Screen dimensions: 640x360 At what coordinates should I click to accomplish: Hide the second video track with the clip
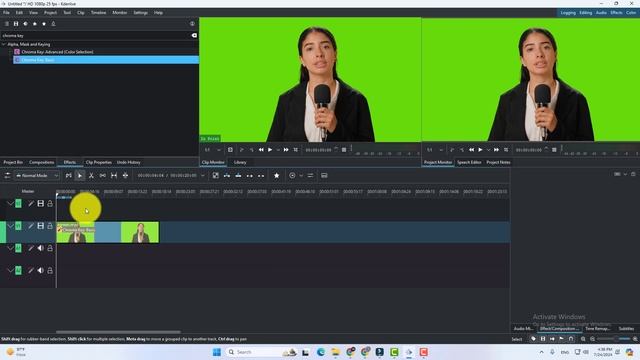(x=41, y=226)
